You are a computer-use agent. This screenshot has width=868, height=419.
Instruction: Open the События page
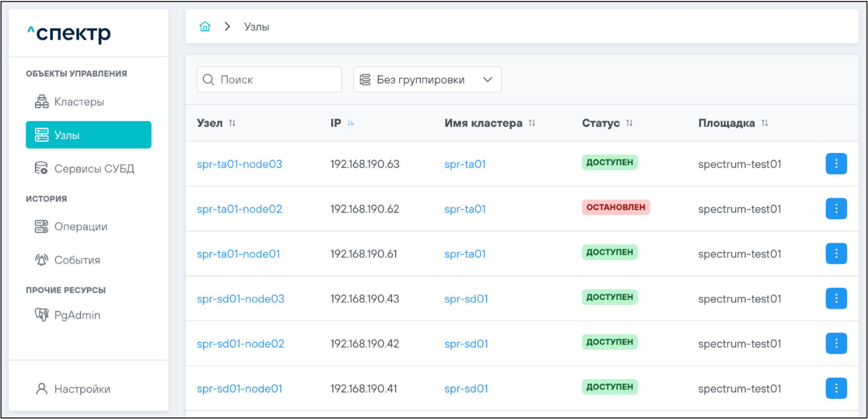tap(77, 260)
